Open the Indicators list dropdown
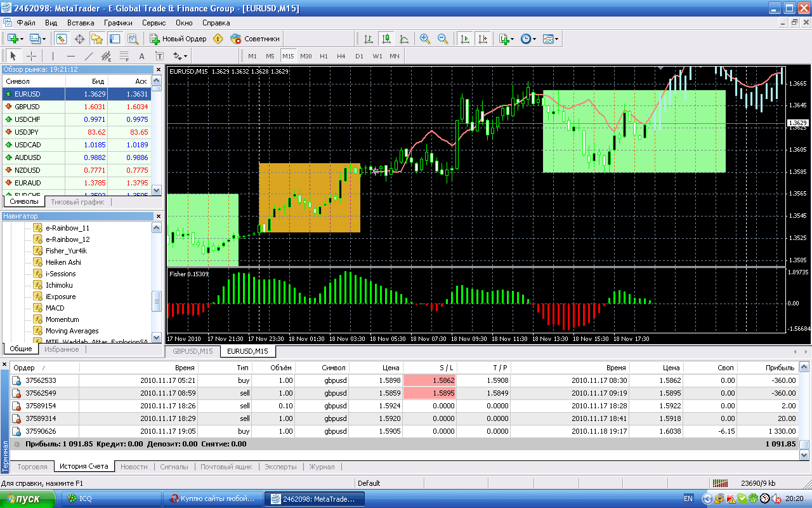Viewport: 812px width, 508px height. tap(506, 39)
